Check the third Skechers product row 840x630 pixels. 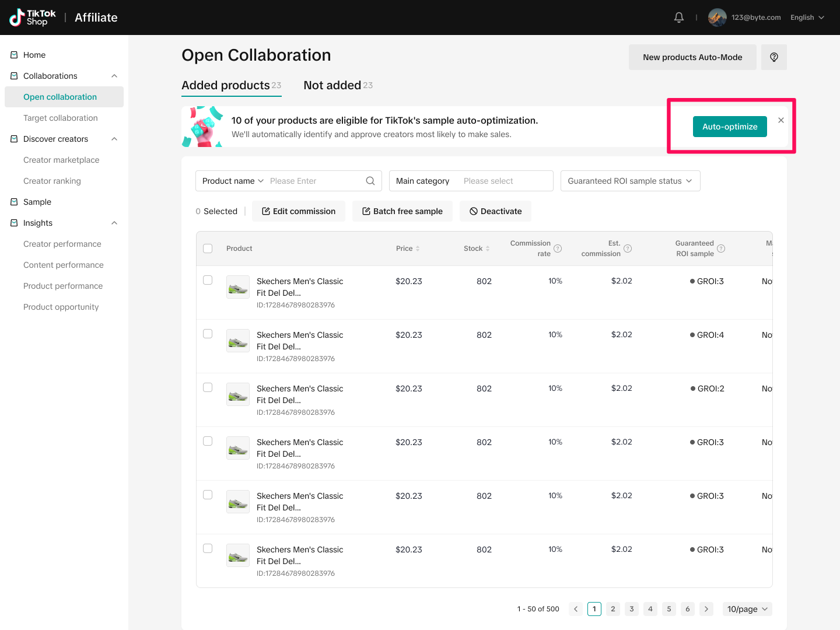pos(208,387)
